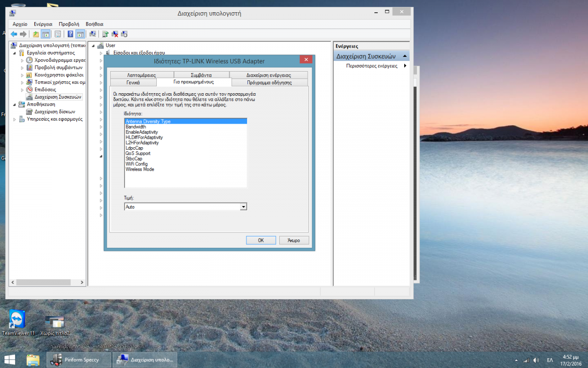The image size is (588, 368).
Task: Switch to the Λεπτομέρειες tab
Action: pos(141,75)
